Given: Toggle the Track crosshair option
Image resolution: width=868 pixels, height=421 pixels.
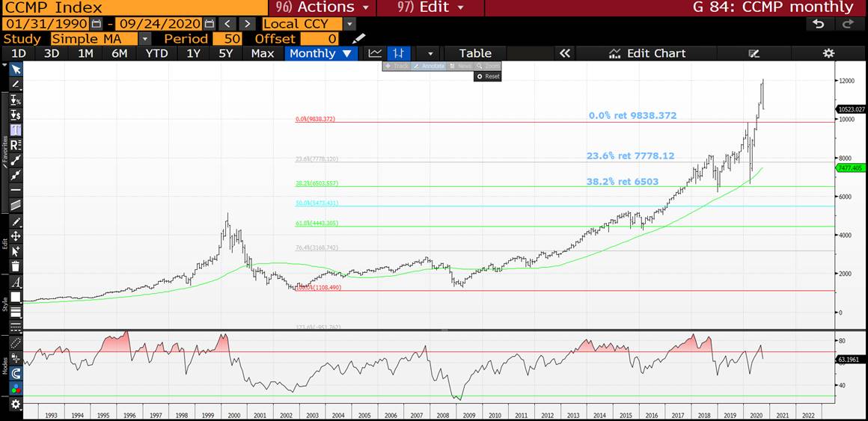Looking at the screenshot, I should pyautogui.click(x=397, y=66).
